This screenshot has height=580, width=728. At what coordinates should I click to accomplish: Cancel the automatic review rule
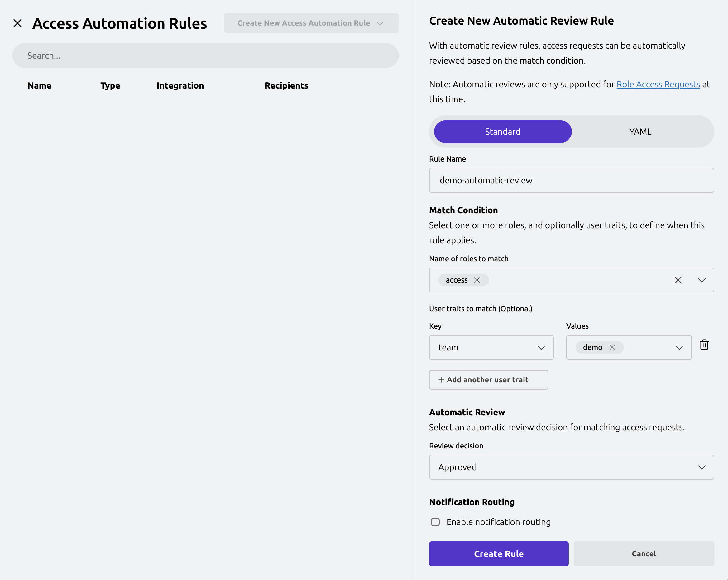coord(643,554)
